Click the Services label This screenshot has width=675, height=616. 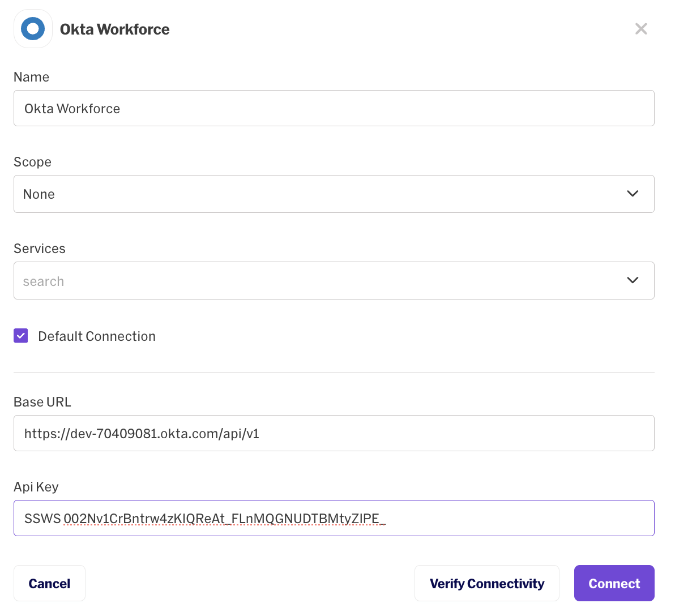39,249
